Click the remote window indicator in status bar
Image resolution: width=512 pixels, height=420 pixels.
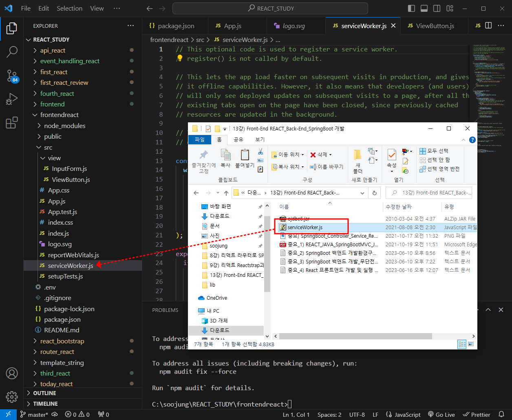(x=8, y=414)
